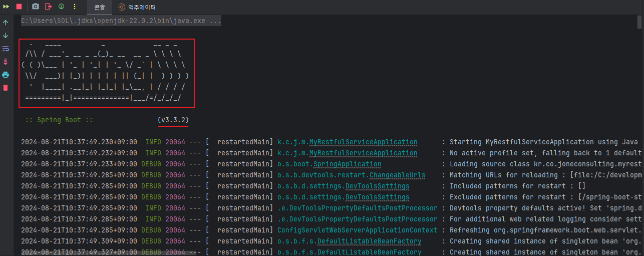The width and height of the screenshot is (644, 256).
Task: Click the timestamp 2024-08-21T10:37:49.230+09:00
Action: pos(79,142)
